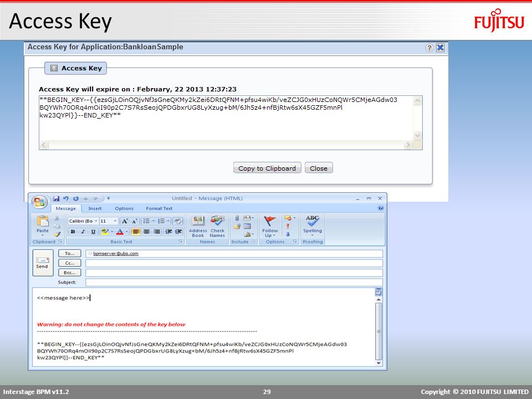Attach a file with paperclip icon
The height and width of the screenshot is (399, 532).
[x=237, y=218]
